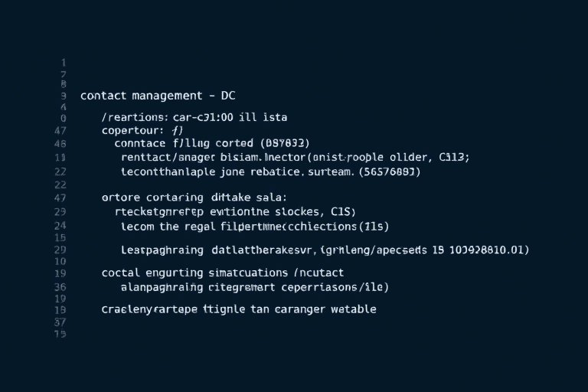
Task: Click the line ending with "(5657680)"
Action: click(x=271, y=172)
